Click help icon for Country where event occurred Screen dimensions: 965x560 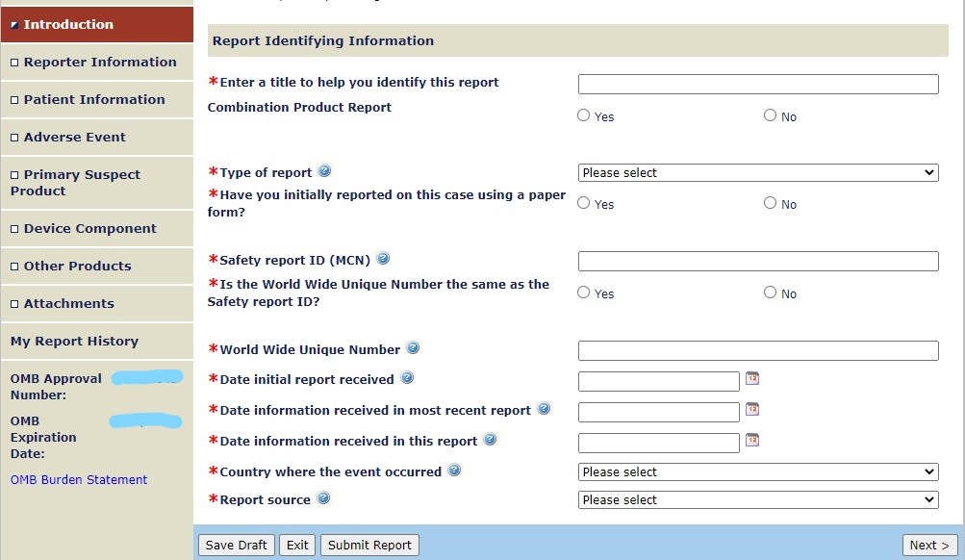click(454, 471)
